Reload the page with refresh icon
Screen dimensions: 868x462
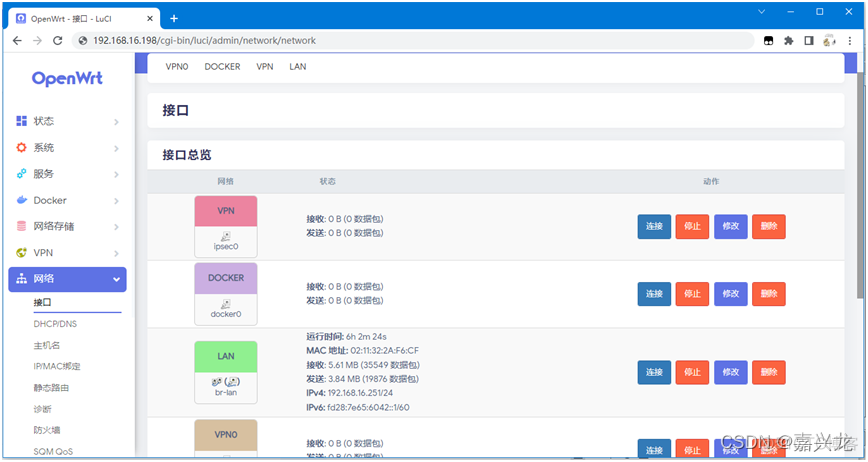[58, 40]
